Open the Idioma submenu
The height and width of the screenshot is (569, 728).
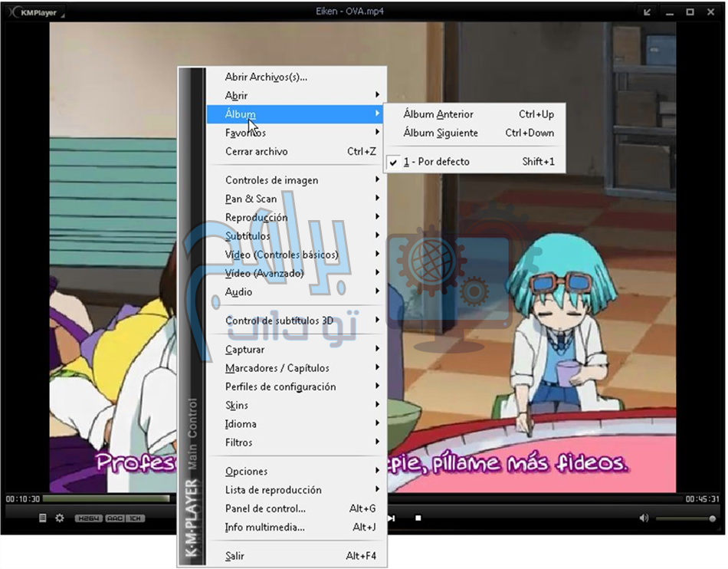click(x=241, y=424)
